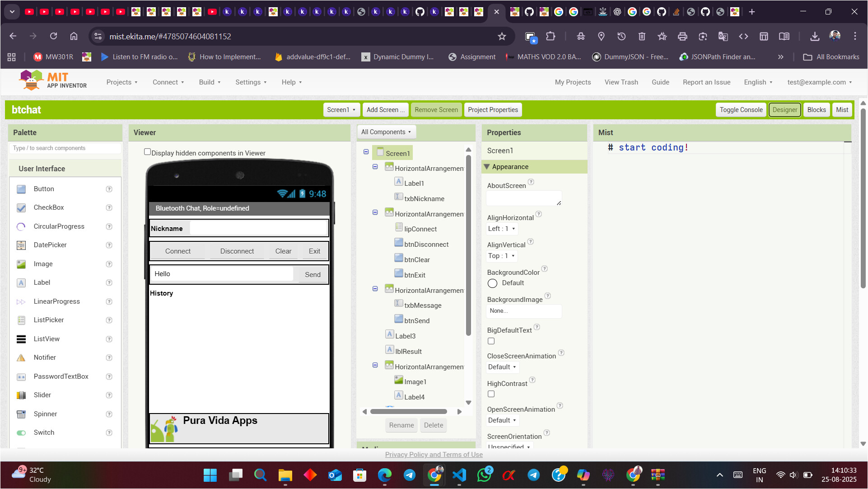Viewport: 868px width, 489px height.
Task: Toggle the HighContrast checkbox
Action: click(491, 394)
